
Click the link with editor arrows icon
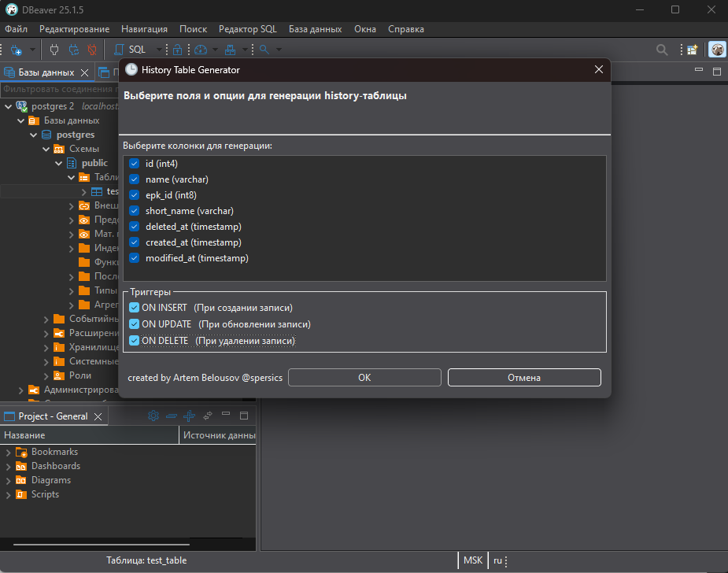click(x=208, y=415)
